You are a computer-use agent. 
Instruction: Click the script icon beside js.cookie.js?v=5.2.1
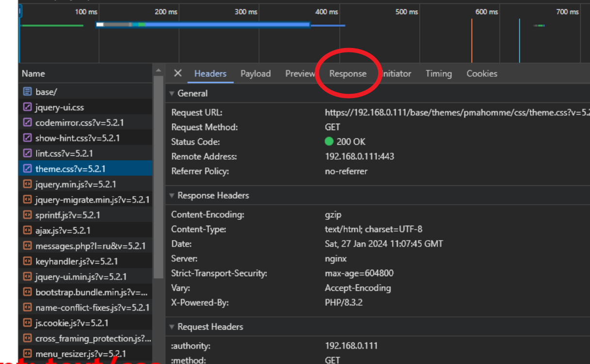click(27, 323)
